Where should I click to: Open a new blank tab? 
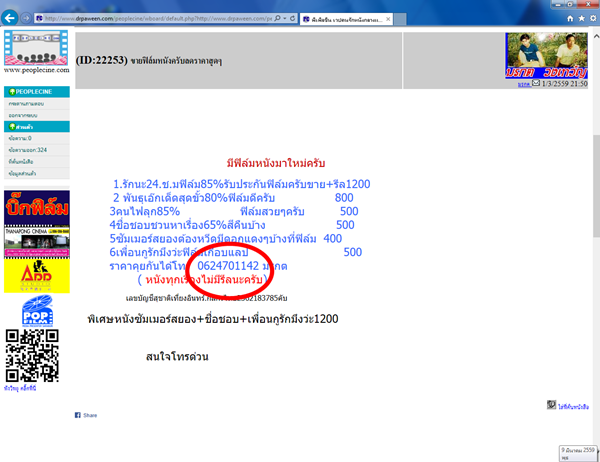point(400,19)
